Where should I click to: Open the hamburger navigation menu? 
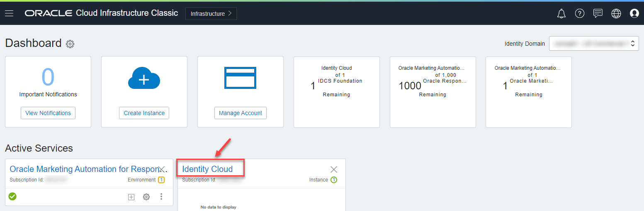click(9, 13)
